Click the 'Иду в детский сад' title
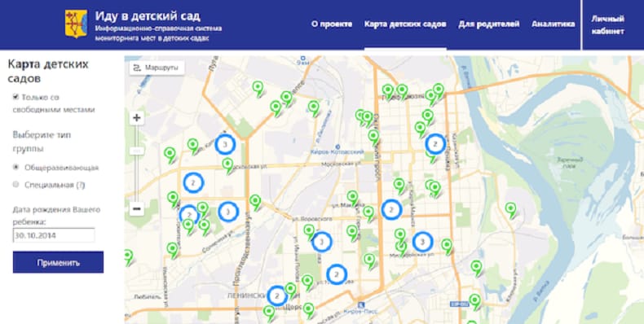The height and width of the screenshot is (324, 644). (x=148, y=16)
